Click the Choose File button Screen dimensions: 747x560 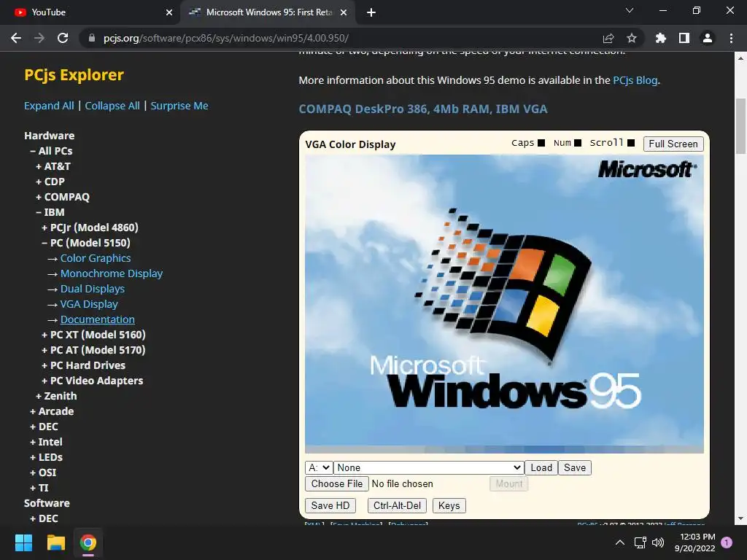[x=337, y=484]
